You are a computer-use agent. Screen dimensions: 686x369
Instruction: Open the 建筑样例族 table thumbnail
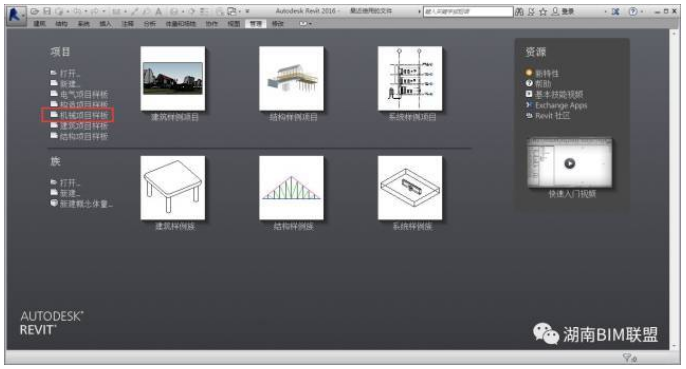[173, 188]
